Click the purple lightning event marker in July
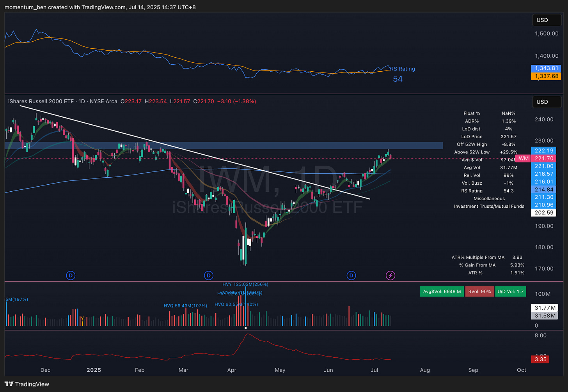The width and height of the screenshot is (568, 392). [x=390, y=275]
